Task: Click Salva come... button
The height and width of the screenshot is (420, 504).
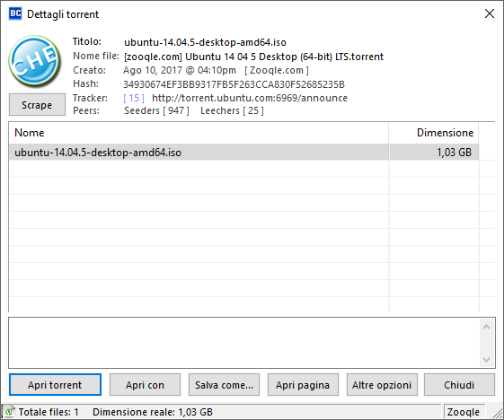Action: click(x=224, y=385)
